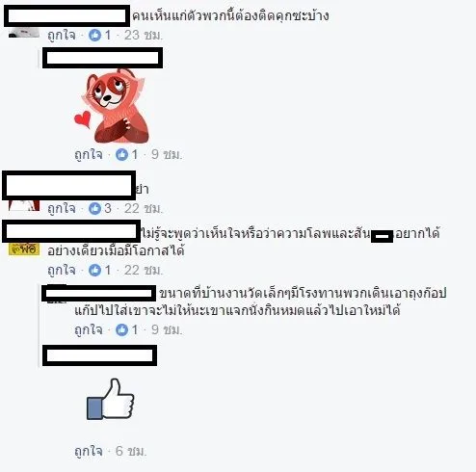Click the like icon beside the 23 ชม. comment
Image resolution: width=476 pixels, height=472 pixels.
94,35
